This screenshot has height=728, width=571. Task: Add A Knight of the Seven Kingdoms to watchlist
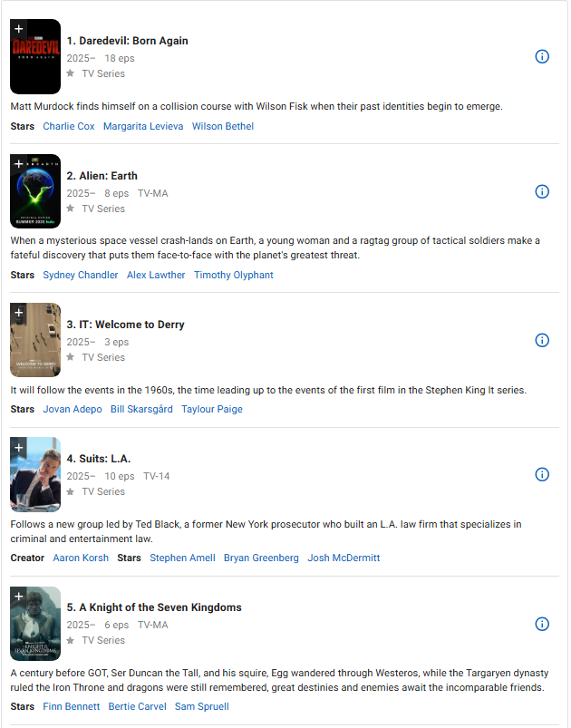click(18, 597)
